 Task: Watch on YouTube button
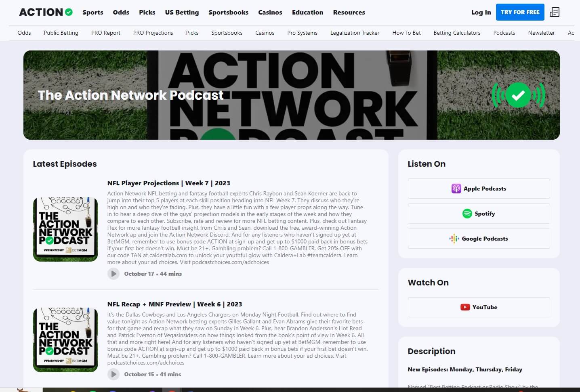(x=479, y=307)
